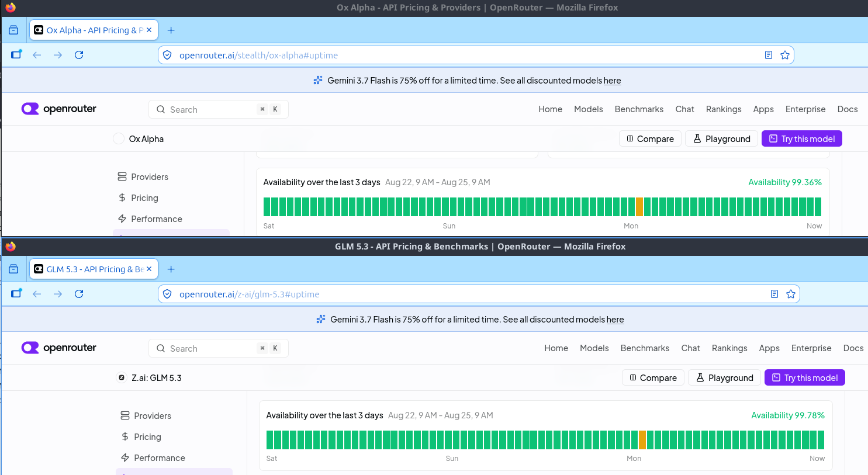
Task: Open Docs in the Ox Alpha window nav
Action: point(848,109)
